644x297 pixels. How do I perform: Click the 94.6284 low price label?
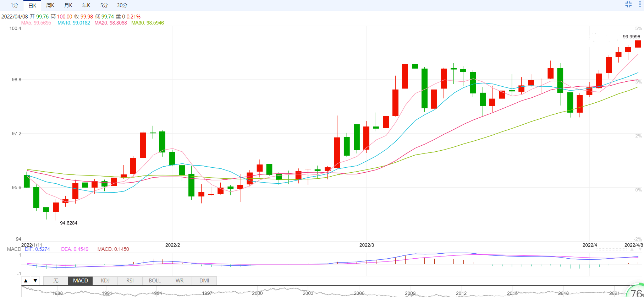(x=68, y=223)
